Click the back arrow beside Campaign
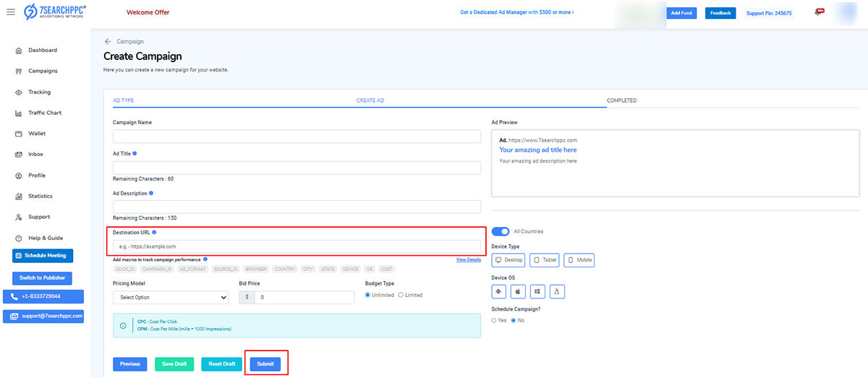 (x=108, y=42)
